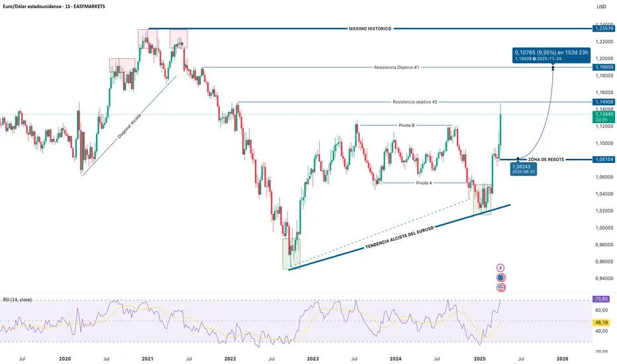
Task: Click the 1,10000 price scale value
Action: click(x=604, y=143)
